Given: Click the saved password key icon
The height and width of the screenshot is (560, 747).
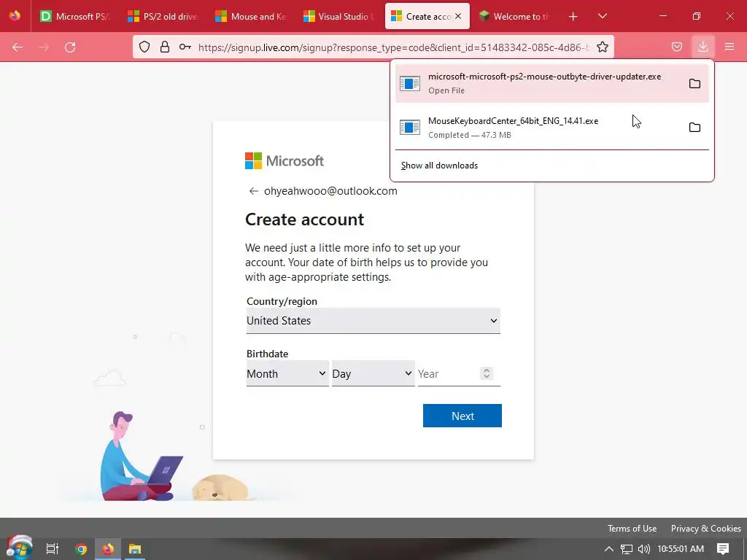Looking at the screenshot, I should [x=185, y=47].
